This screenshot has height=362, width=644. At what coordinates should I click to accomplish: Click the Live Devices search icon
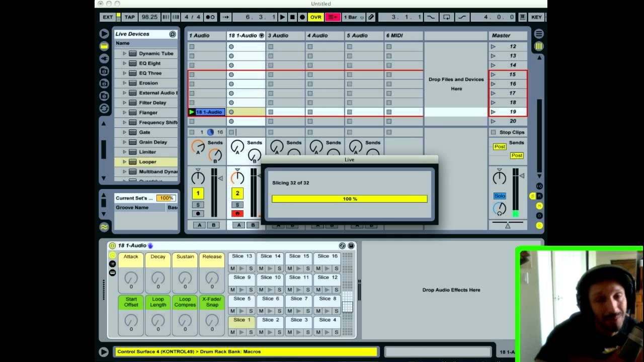tap(173, 34)
